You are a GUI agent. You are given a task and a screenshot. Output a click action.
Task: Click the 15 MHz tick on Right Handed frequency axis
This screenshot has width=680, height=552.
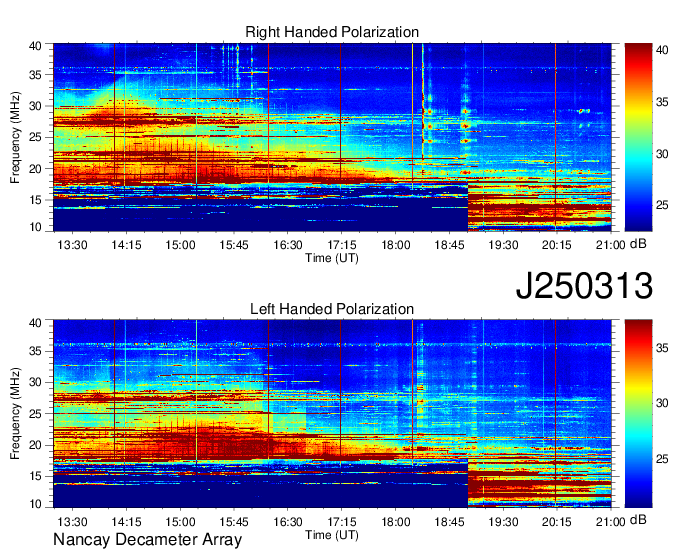click(35, 200)
